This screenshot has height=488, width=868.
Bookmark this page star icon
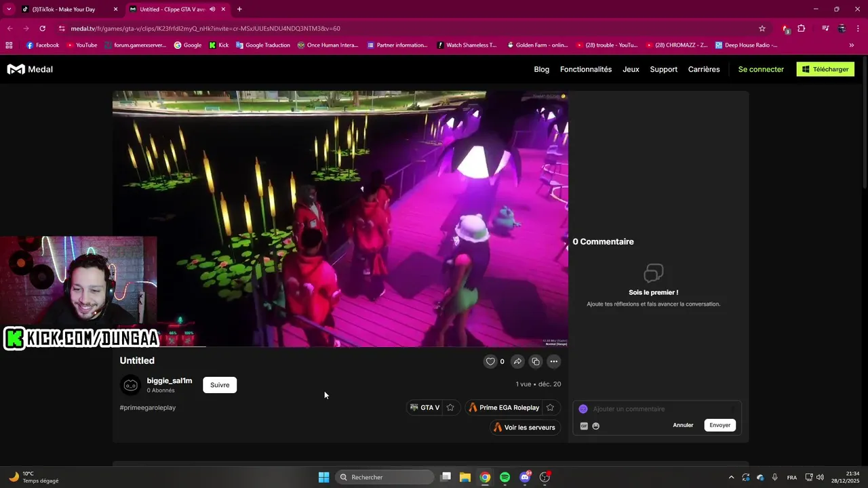[762, 28]
